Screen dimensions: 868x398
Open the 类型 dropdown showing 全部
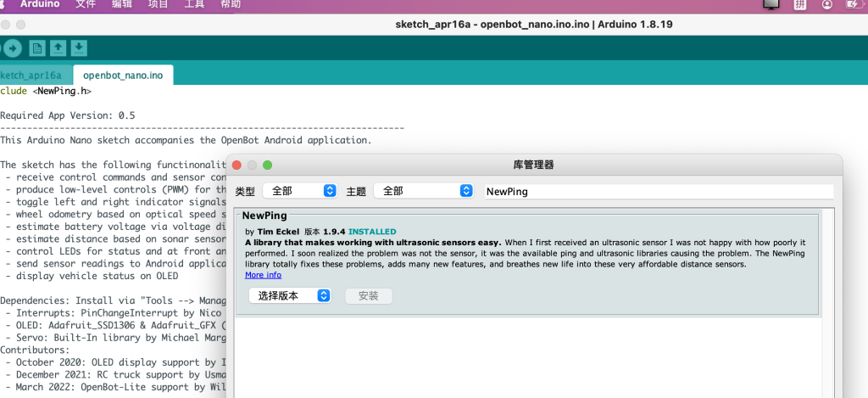(300, 191)
